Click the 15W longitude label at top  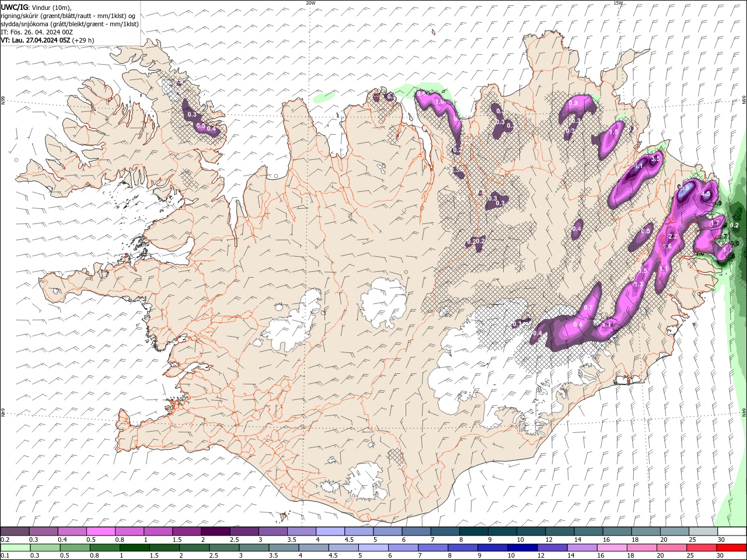pyautogui.click(x=618, y=3)
